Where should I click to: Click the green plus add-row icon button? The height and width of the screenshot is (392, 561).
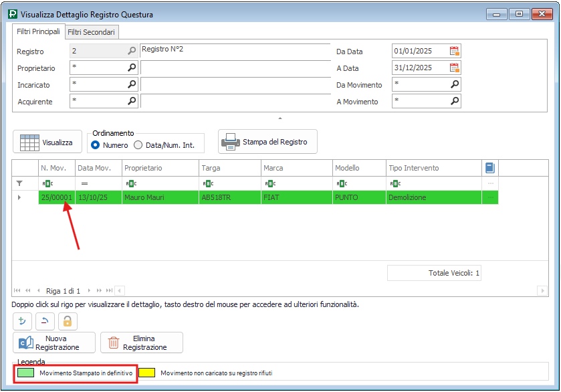(x=22, y=321)
